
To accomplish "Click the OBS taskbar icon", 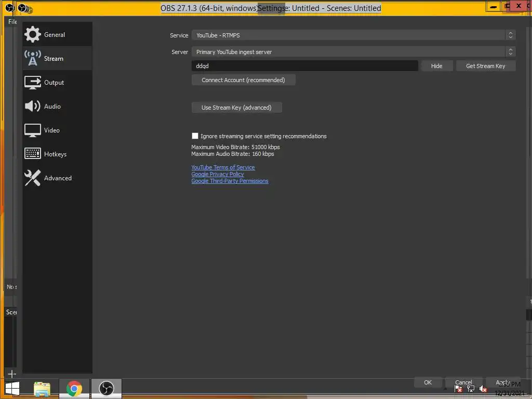I will coord(106,389).
